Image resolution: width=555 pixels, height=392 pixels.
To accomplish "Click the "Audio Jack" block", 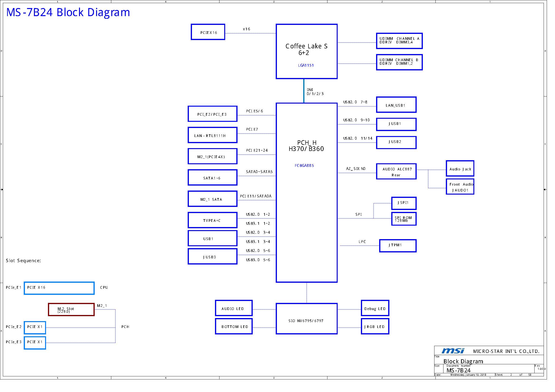I will tap(460, 168).
